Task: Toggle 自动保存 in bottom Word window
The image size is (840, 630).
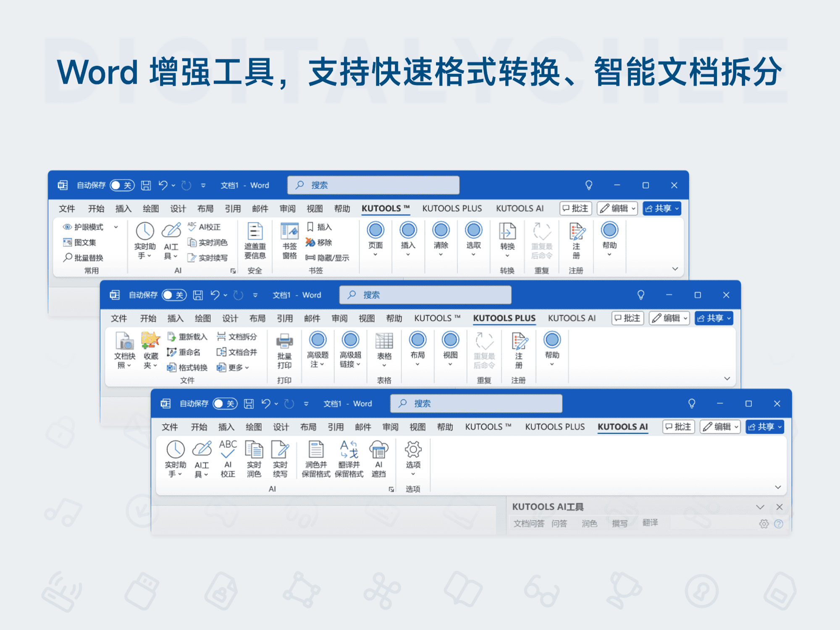Action: [x=225, y=403]
